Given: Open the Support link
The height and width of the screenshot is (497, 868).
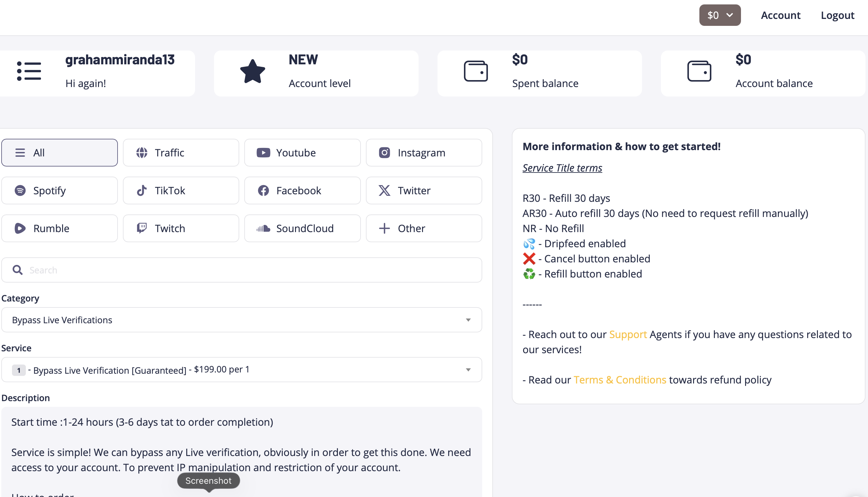Looking at the screenshot, I should pyautogui.click(x=628, y=335).
